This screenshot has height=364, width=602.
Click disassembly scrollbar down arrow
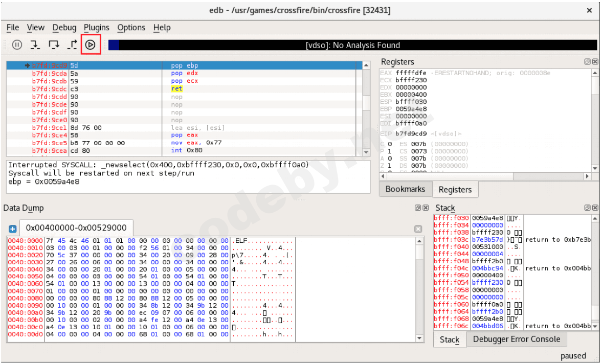(x=366, y=152)
